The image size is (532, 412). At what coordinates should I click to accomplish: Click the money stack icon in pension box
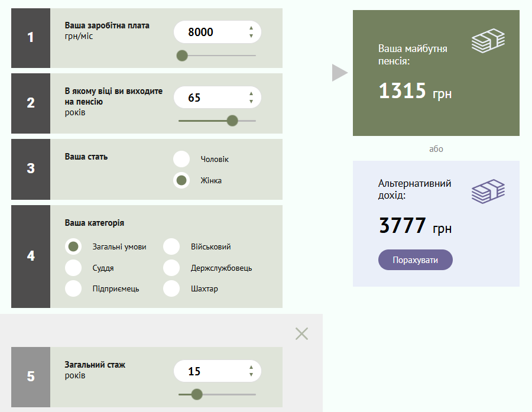click(488, 41)
